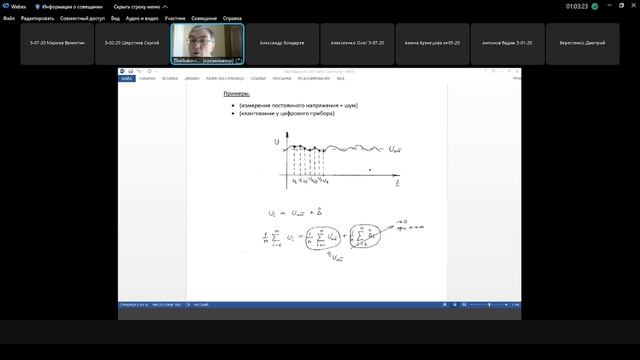Click the meeting timer 01:03:23
This screenshot has height=360, width=640.
coord(577,7)
